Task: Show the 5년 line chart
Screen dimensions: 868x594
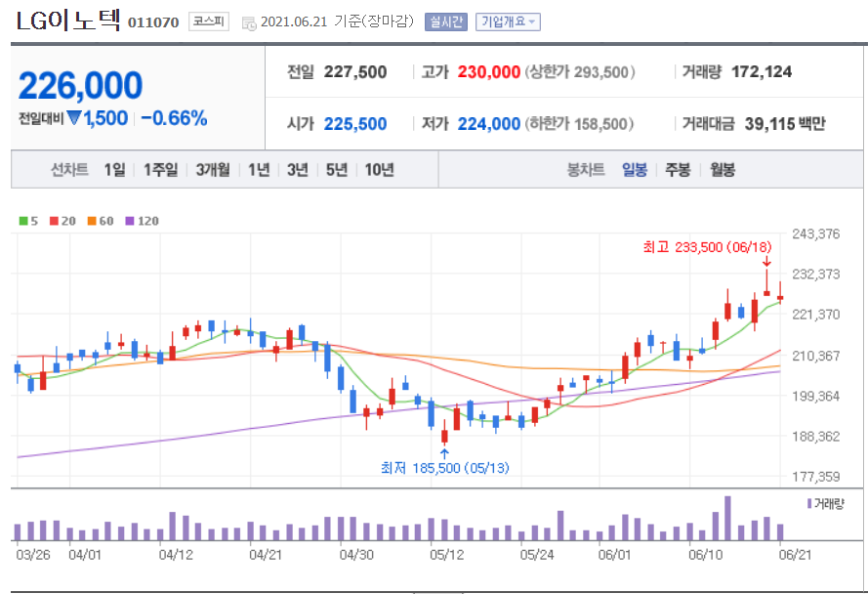Action: 337,170
